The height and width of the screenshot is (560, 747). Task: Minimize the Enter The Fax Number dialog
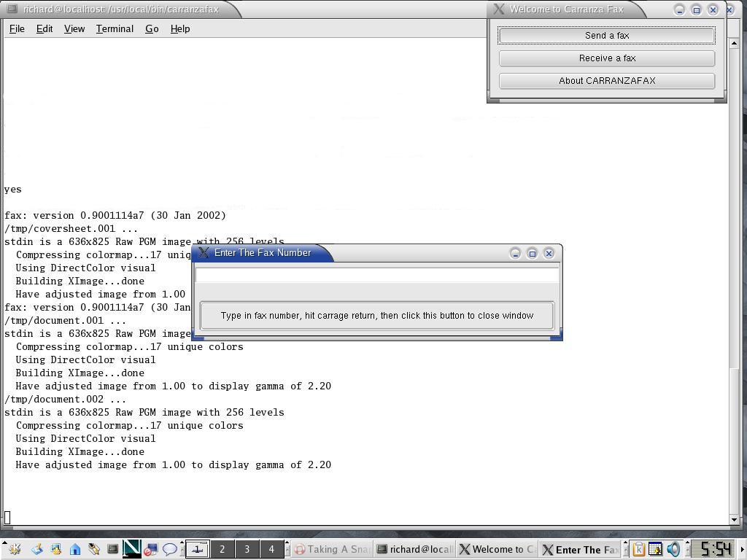click(x=515, y=253)
